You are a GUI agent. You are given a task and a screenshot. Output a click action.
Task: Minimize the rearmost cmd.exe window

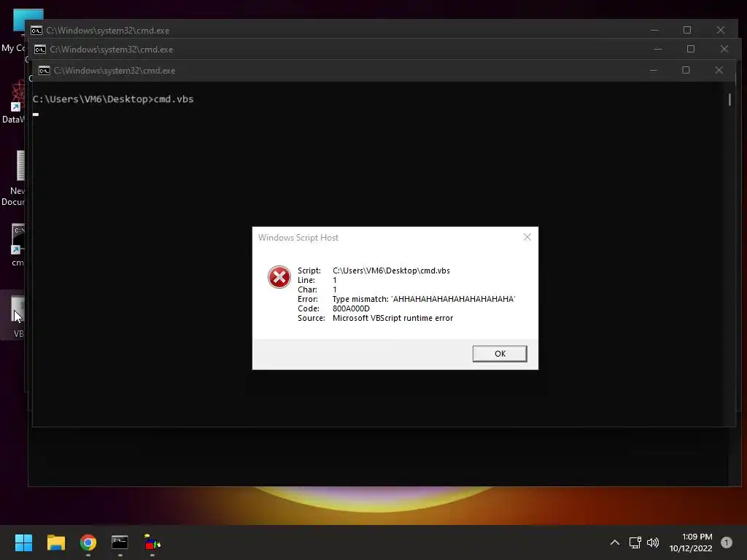pos(654,30)
